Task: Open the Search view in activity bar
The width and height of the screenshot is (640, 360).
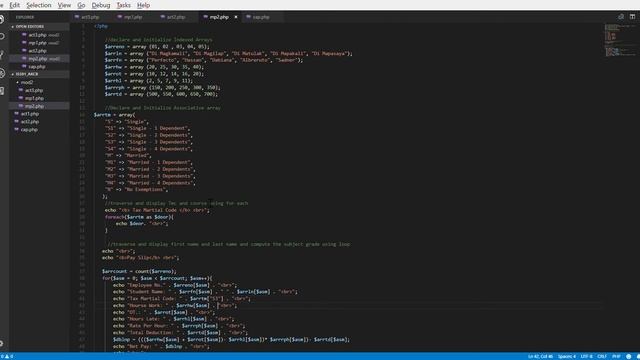Action: 2,37
